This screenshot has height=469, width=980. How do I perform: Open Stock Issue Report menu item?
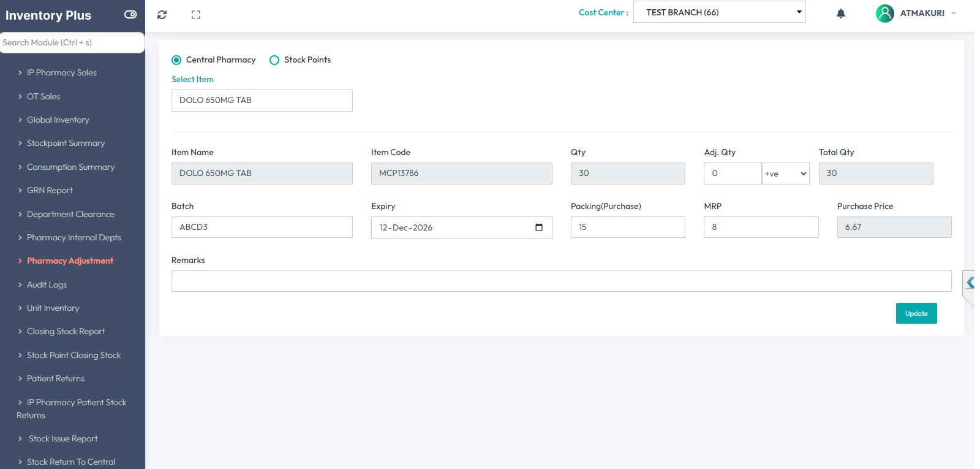(x=63, y=438)
